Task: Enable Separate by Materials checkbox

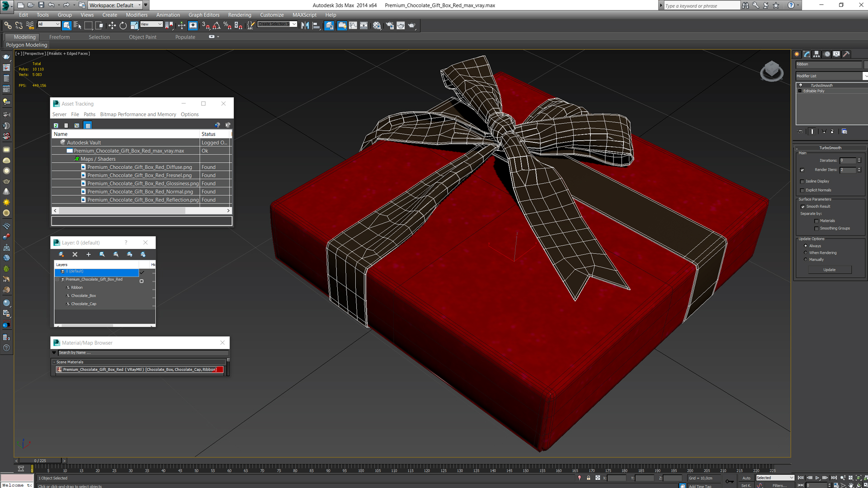Action: [x=816, y=221]
